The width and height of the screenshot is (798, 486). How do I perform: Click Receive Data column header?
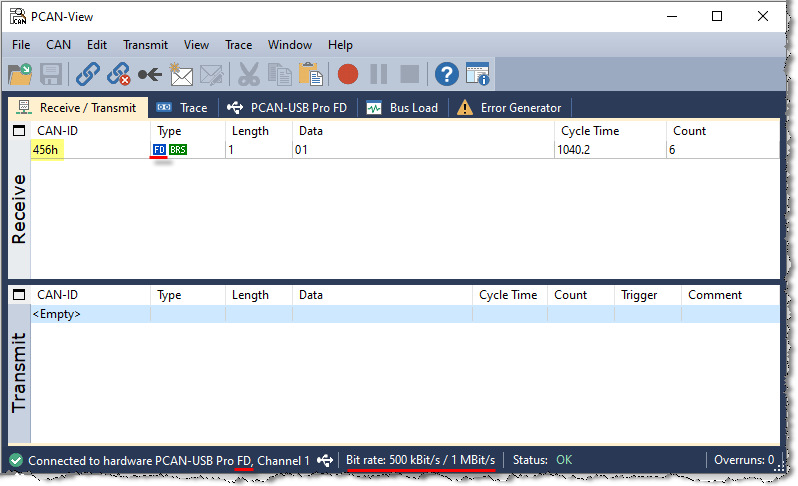coord(423,131)
